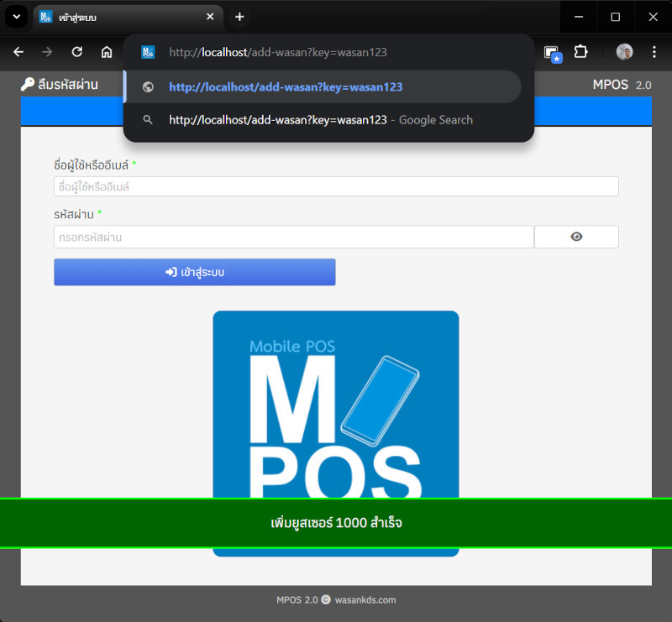This screenshot has height=622, width=672.
Task: Click the Mobile POS logo image
Action: tap(335, 403)
